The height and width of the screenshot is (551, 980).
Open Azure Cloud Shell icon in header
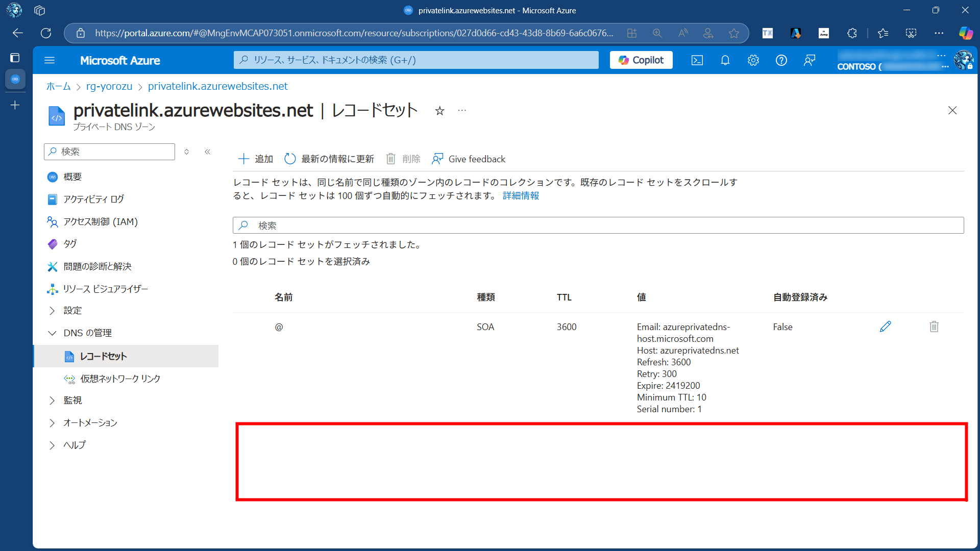[697, 60]
